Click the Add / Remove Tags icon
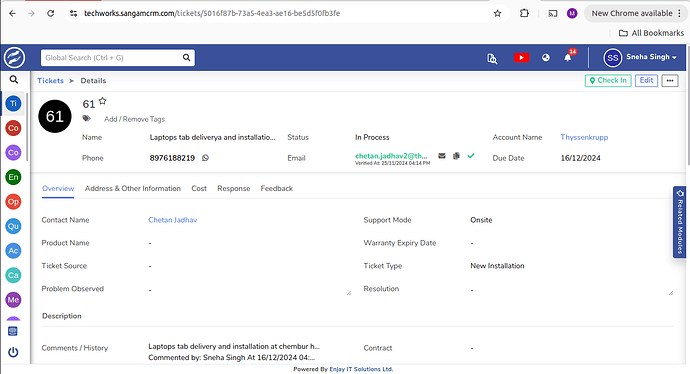This screenshot has width=690, height=374. click(87, 118)
